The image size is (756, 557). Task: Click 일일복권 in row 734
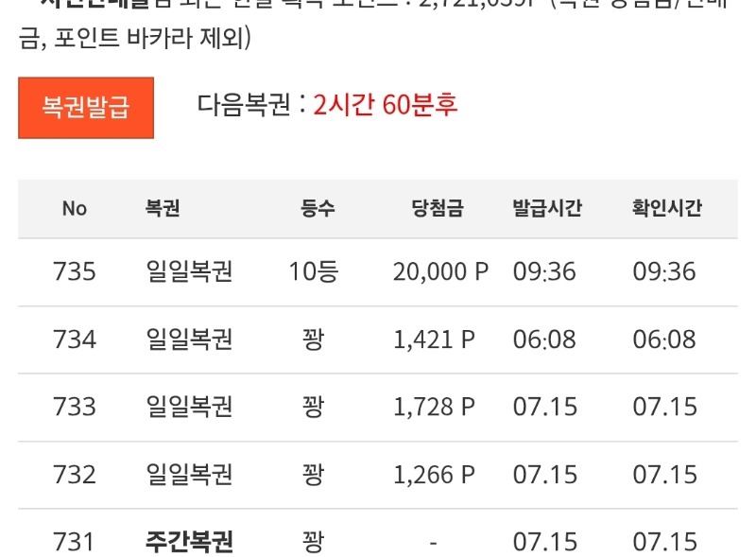pyautogui.click(x=190, y=339)
